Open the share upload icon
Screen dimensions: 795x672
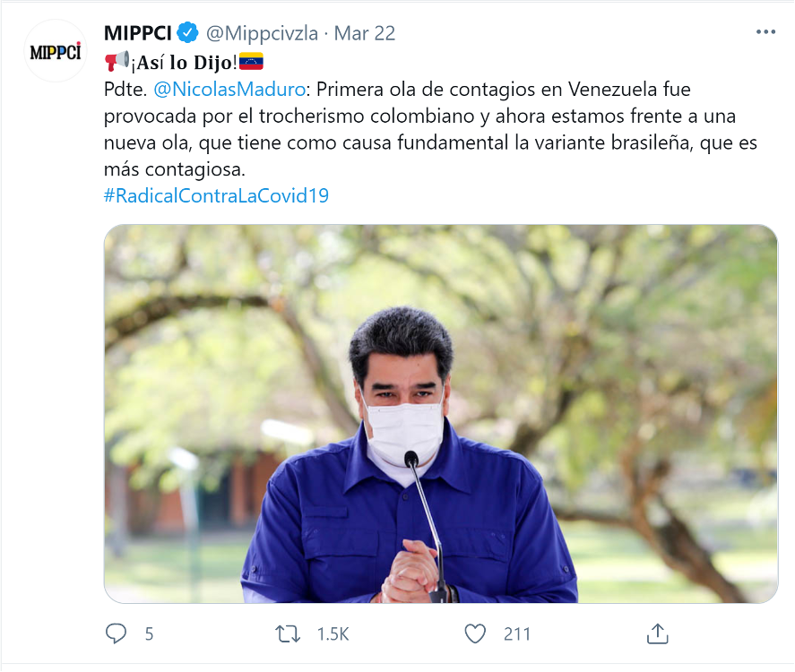point(658,633)
